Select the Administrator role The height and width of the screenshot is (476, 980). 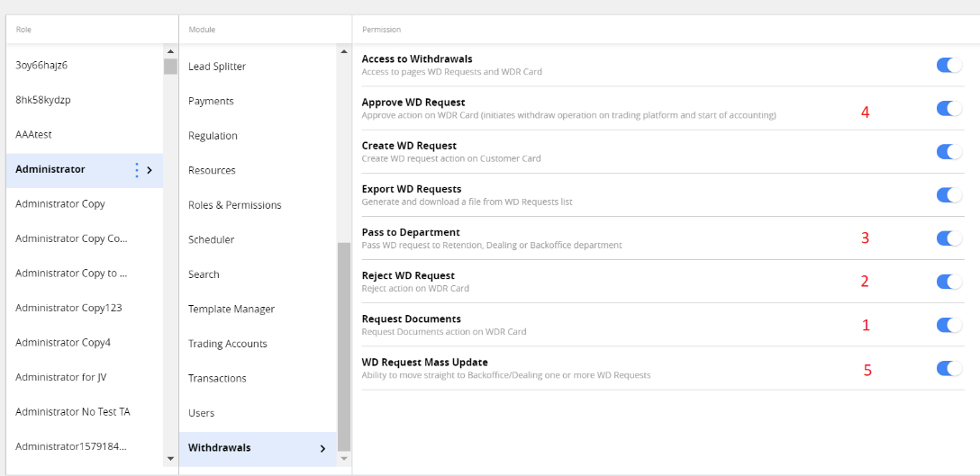85,169
